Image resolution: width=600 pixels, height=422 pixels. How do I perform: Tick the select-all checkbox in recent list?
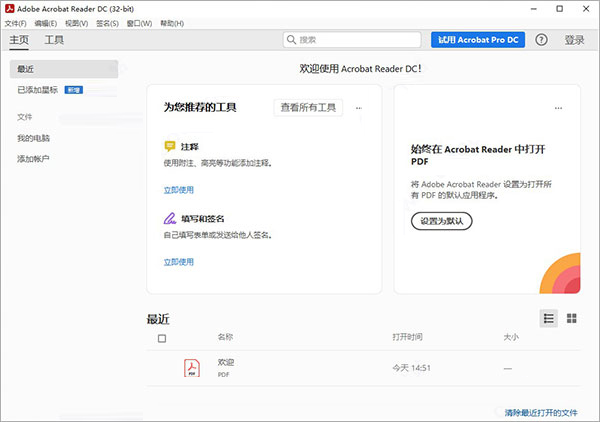(162, 338)
